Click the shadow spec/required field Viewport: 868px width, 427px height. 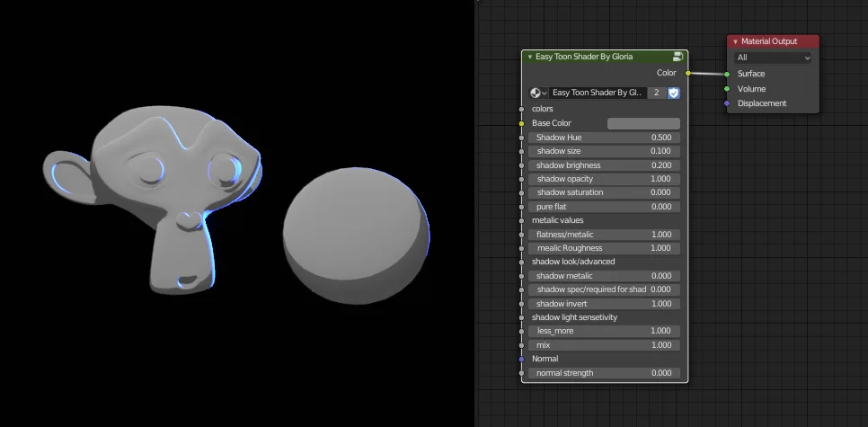click(605, 289)
